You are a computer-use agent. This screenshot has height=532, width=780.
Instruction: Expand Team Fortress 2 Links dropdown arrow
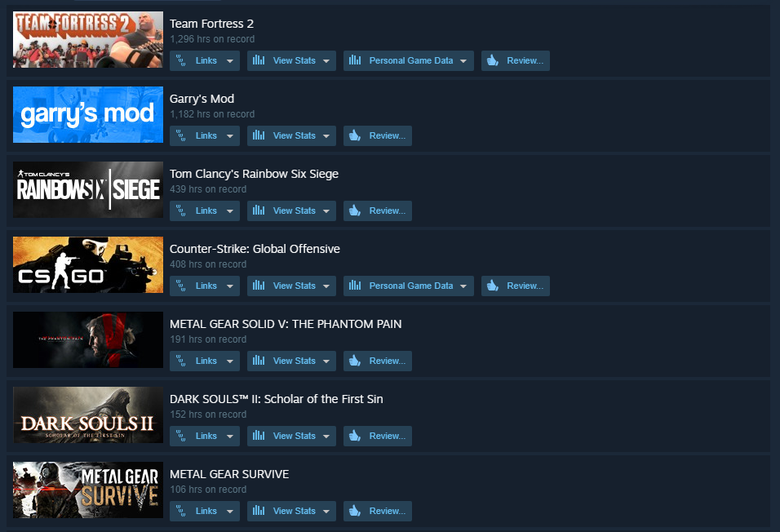coord(230,61)
